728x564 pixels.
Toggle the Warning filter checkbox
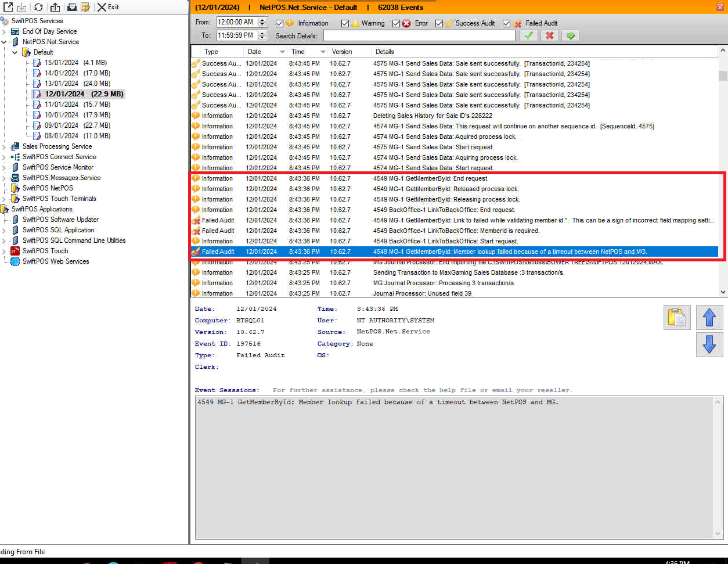point(345,23)
